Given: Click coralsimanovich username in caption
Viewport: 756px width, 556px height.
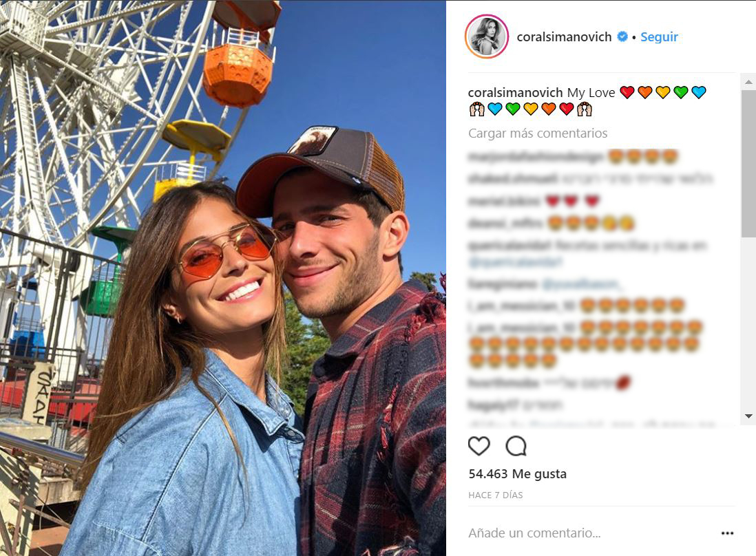Looking at the screenshot, I should pos(516,92).
